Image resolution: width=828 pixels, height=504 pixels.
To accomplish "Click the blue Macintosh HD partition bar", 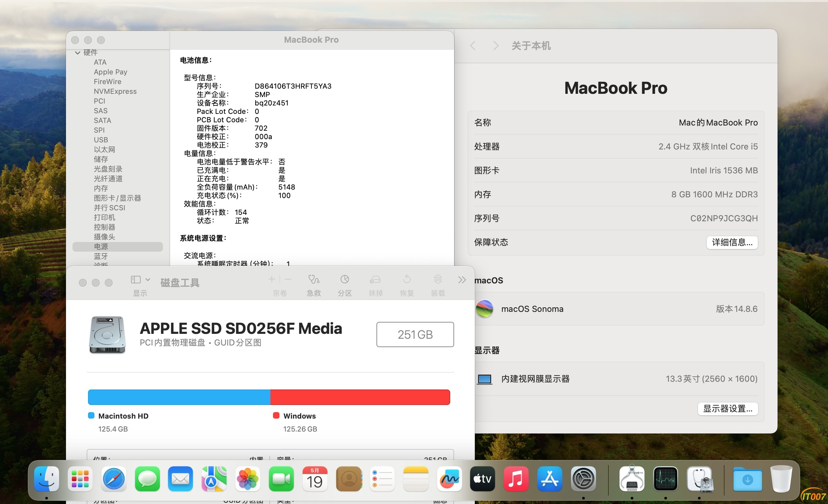I will [179, 397].
